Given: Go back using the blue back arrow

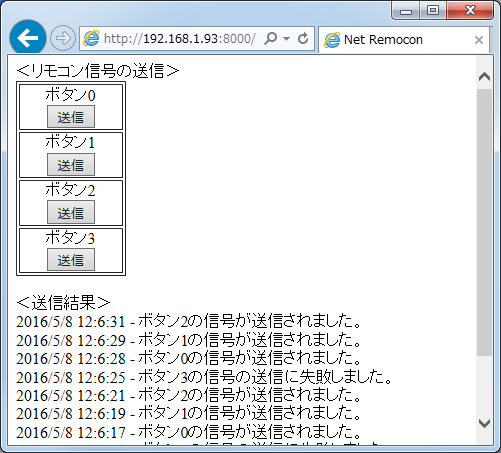Looking at the screenshot, I should point(28,38).
